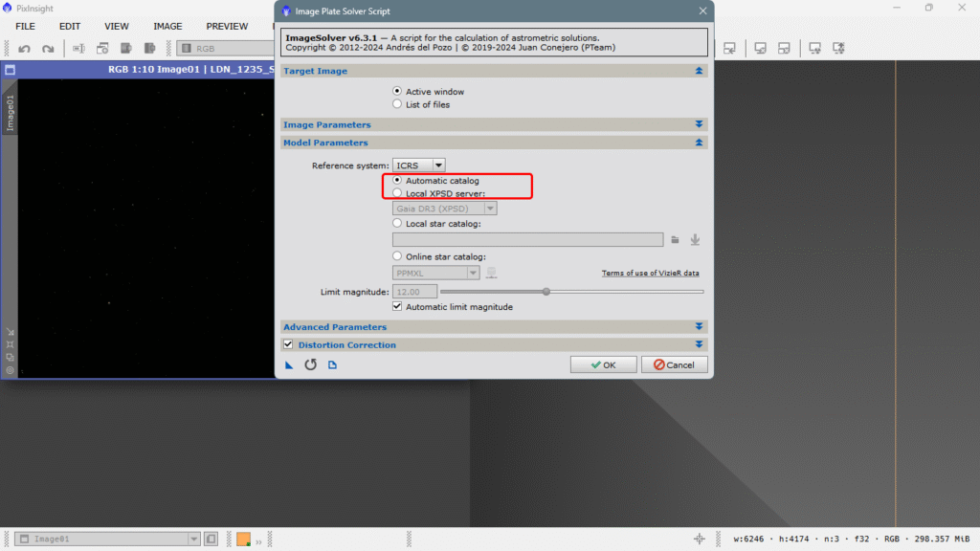Open the VIEW menu
The image size is (980, 551).
point(116,26)
